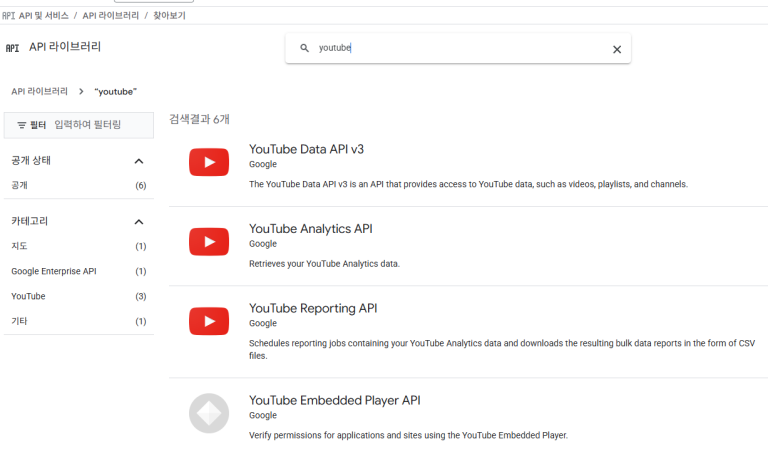Screen dimensions: 768x454
Task: Click the Schedules reporting jobs description
Action: click(x=502, y=349)
